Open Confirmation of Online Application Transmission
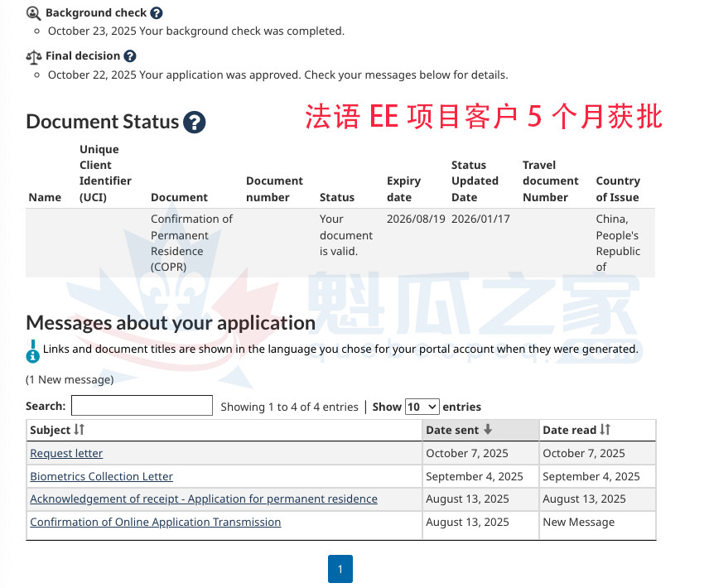709x588 pixels. [155, 523]
